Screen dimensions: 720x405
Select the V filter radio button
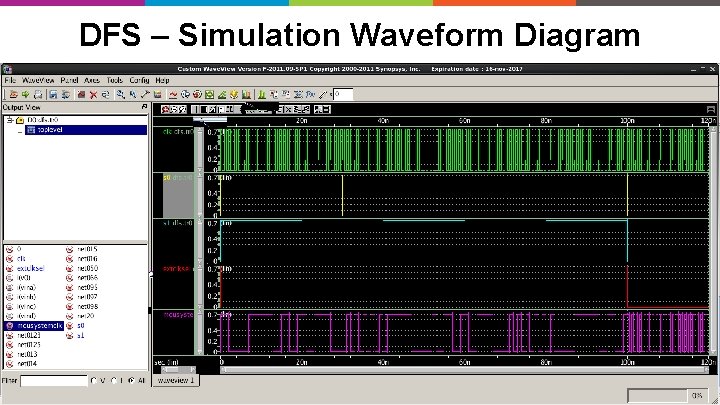point(94,381)
